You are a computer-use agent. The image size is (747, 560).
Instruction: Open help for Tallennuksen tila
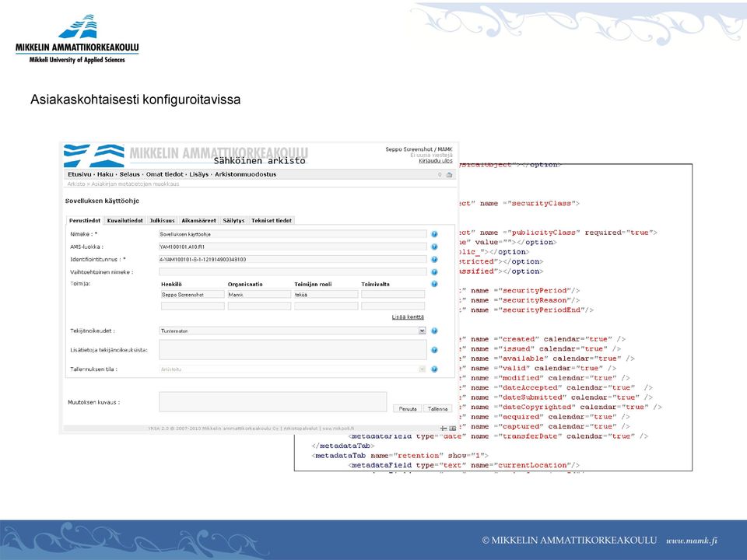434,369
